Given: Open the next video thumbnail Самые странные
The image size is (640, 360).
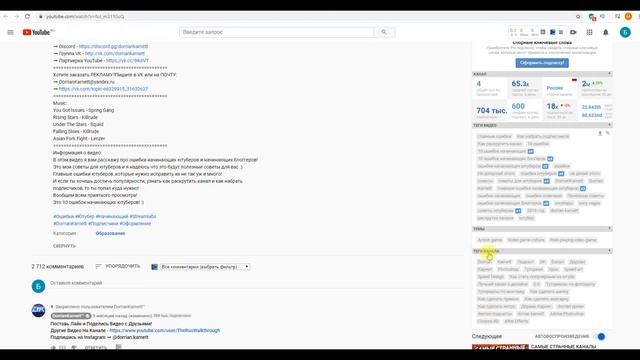Looking at the screenshot, I should 500,347.
